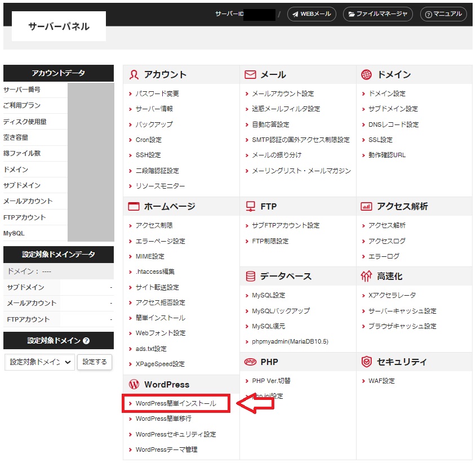The height and width of the screenshot is (463, 476).
Task: Open MySQL設定
Action: pyautogui.click(x=269, y=295)
